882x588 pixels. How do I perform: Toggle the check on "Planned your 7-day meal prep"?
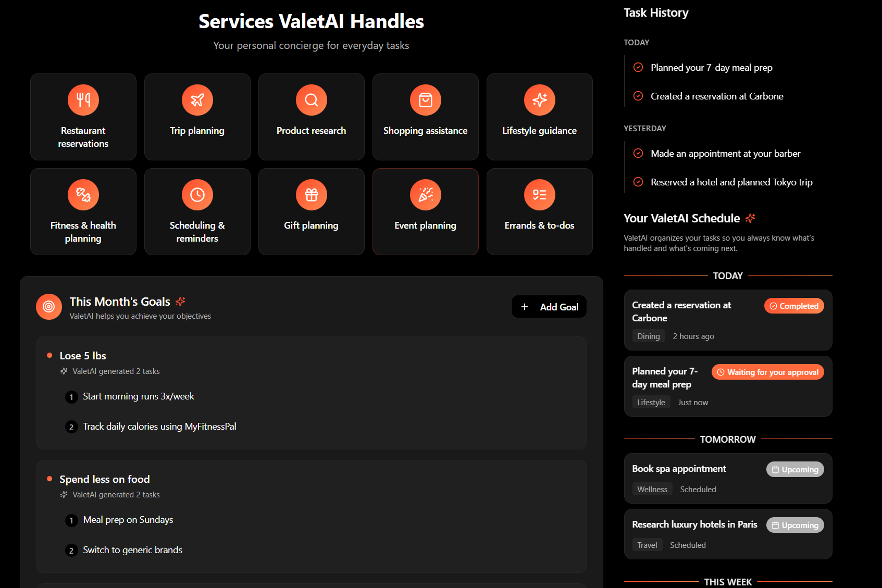point(638,67)
